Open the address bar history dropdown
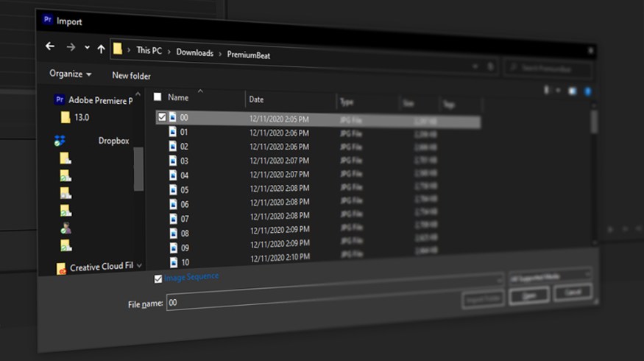 coord(475,66)
